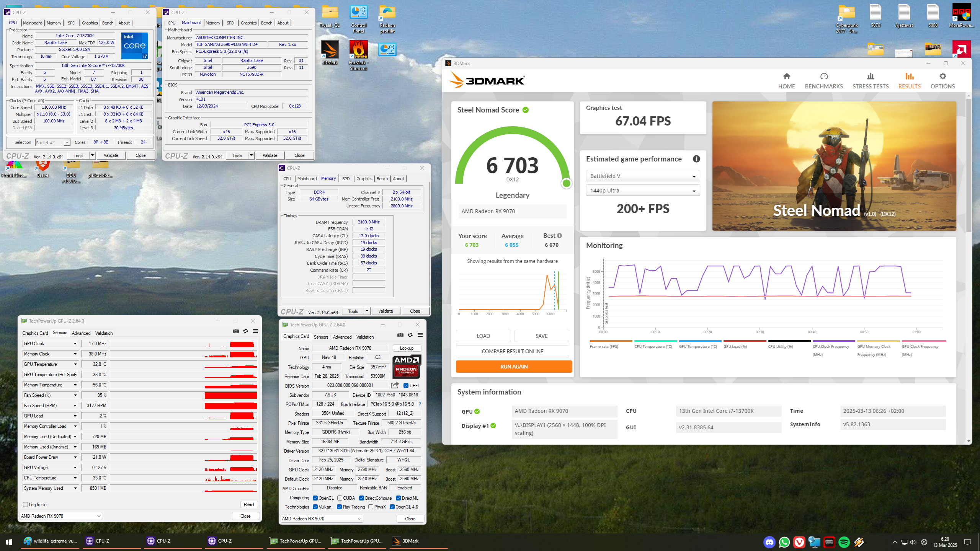Image resolution: width=980 pixels, height=551 pixels.
Task: Open the 1440p Ultra resolution dropdown
Action: tap(643, 191)
